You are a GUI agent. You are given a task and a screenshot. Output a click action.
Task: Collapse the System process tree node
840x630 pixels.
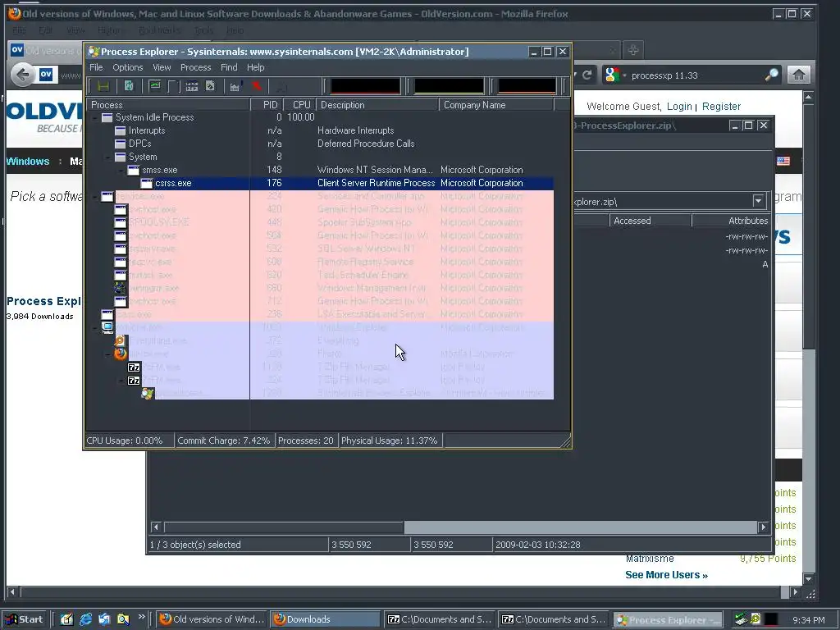click(x=107, y=157)
